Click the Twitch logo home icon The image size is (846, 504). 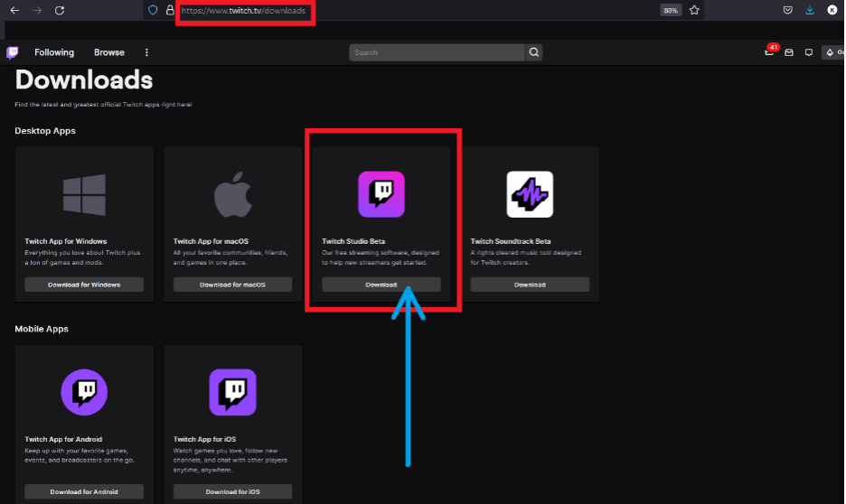(x=13, y=52)
